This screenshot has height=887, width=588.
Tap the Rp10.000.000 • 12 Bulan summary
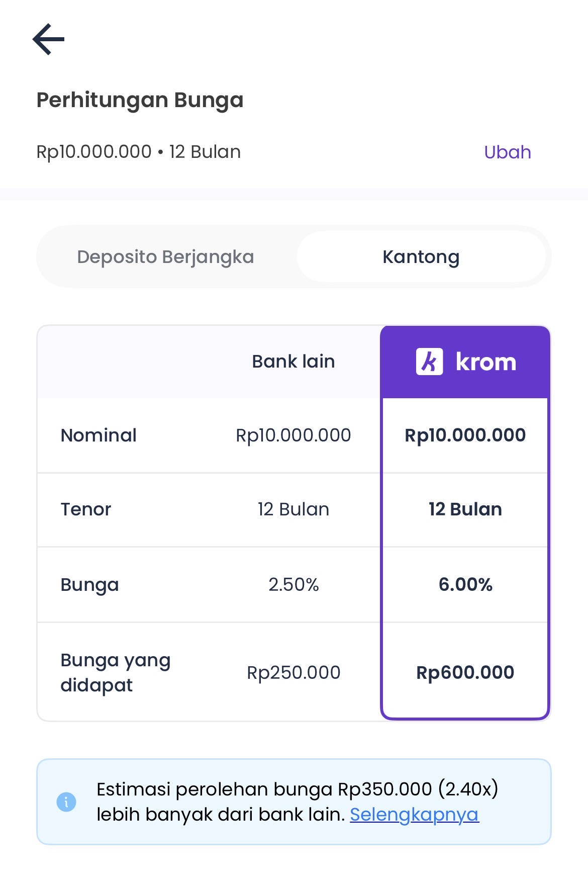[x=138, y=152]
